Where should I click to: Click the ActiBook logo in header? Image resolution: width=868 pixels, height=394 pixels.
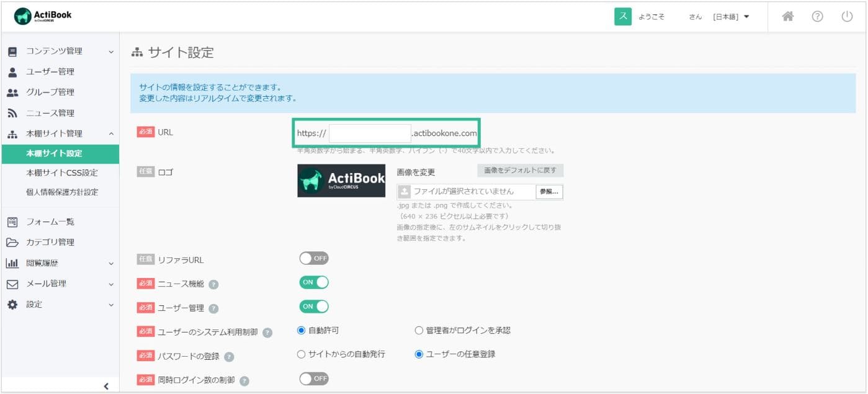click(43, 16)
